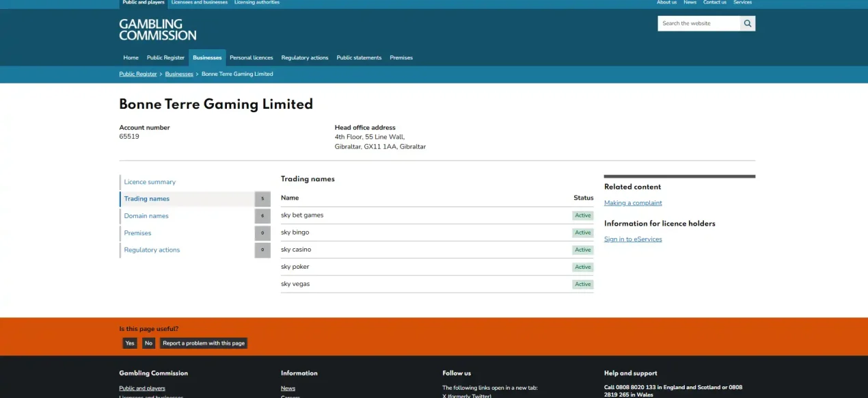Open the footer News link
This screenshot has height=398, width=868.
click(x=288, y=388)
